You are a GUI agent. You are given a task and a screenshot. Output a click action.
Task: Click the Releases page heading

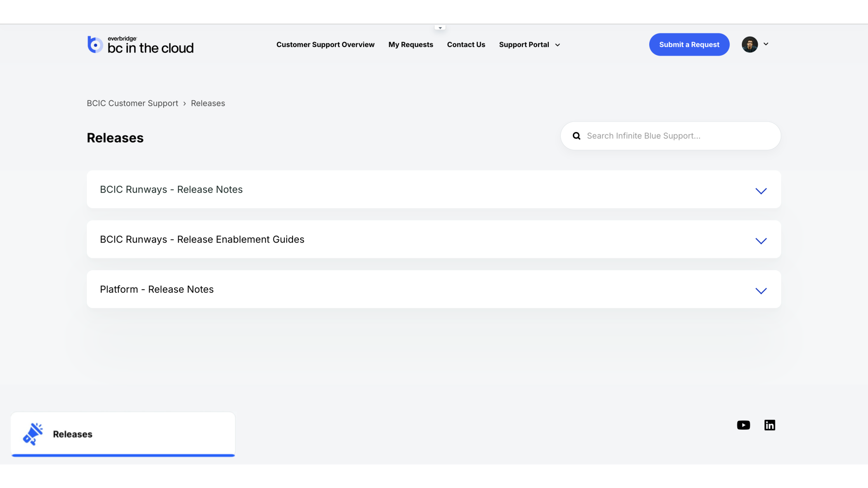(x=115, y=138)
